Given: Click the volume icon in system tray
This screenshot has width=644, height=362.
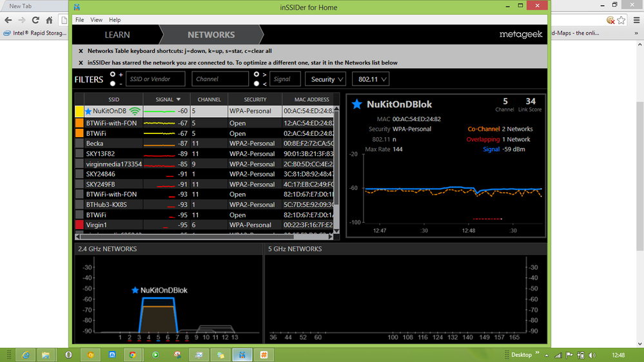Looking at the screenshot, I should point(592,355).
